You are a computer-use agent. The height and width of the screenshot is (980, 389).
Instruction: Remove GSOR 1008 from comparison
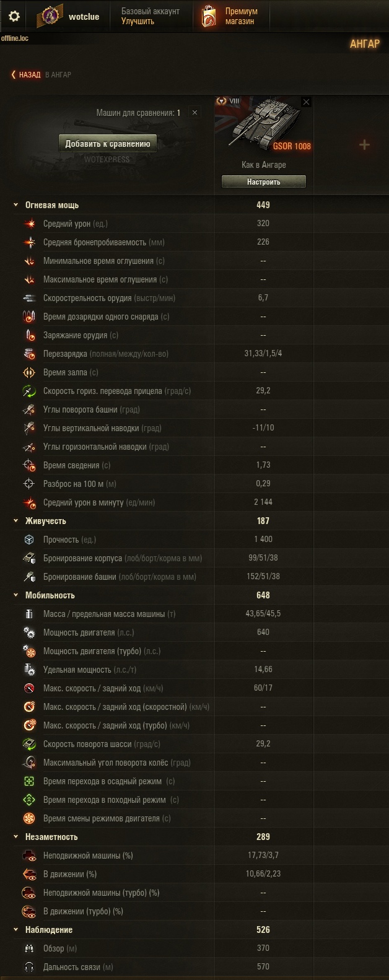coord(306,102)
